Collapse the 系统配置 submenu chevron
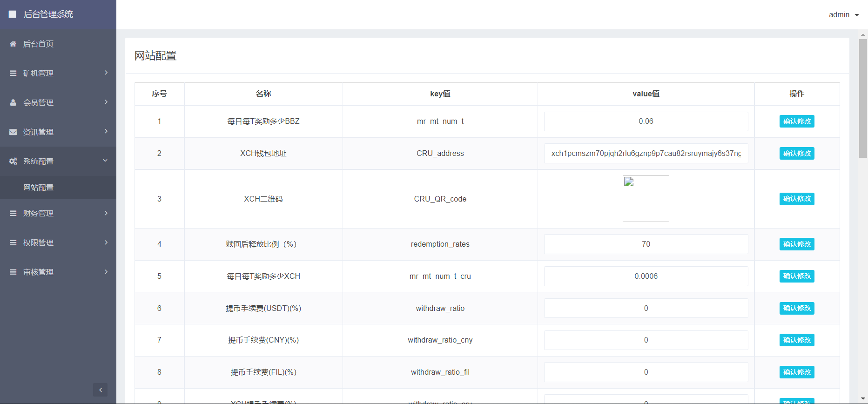868x404 pixels. 105,161
